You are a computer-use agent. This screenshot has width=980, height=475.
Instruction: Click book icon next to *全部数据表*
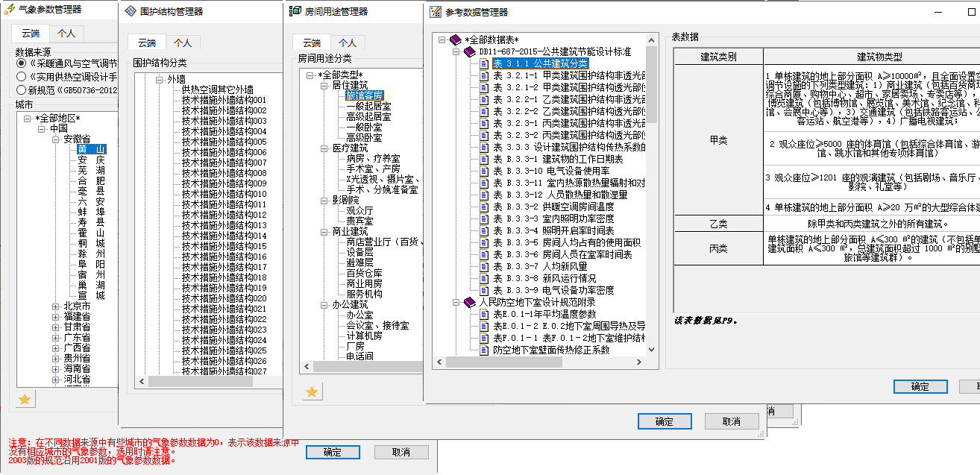[456, 40]
